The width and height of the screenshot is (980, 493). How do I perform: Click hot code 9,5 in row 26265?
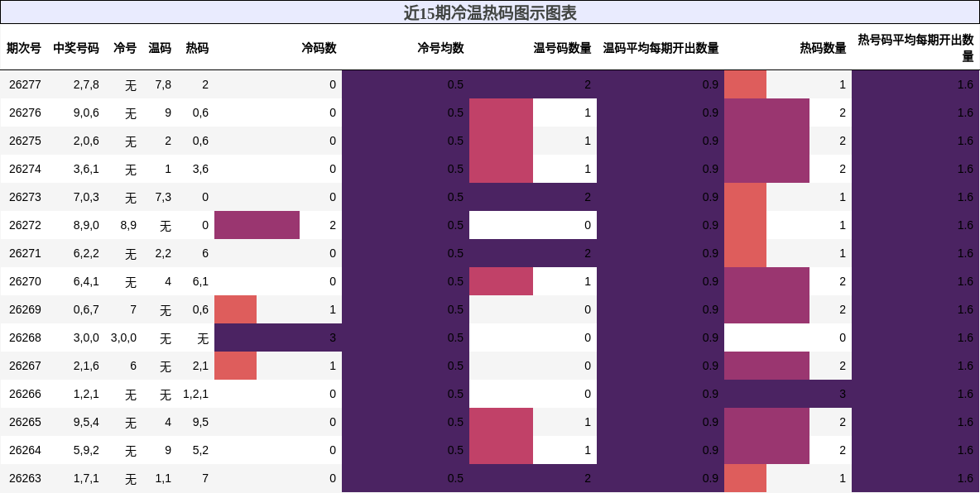pos(200,422)
